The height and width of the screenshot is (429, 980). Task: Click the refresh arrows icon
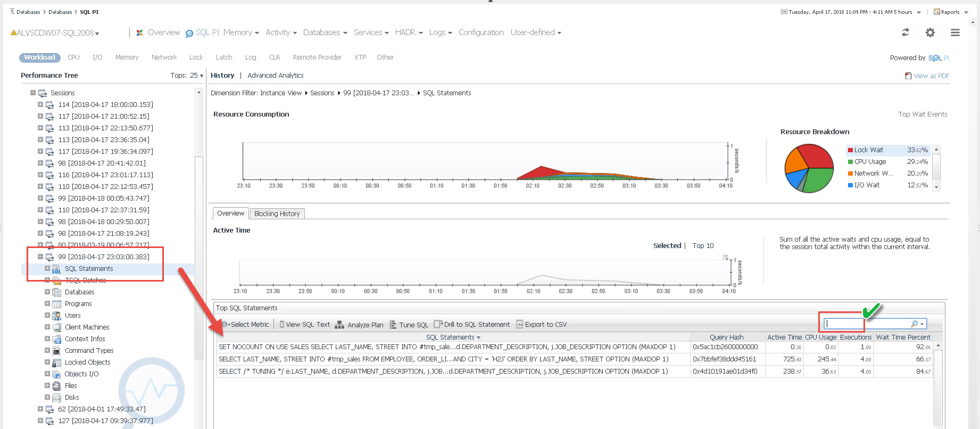point(905,32)
